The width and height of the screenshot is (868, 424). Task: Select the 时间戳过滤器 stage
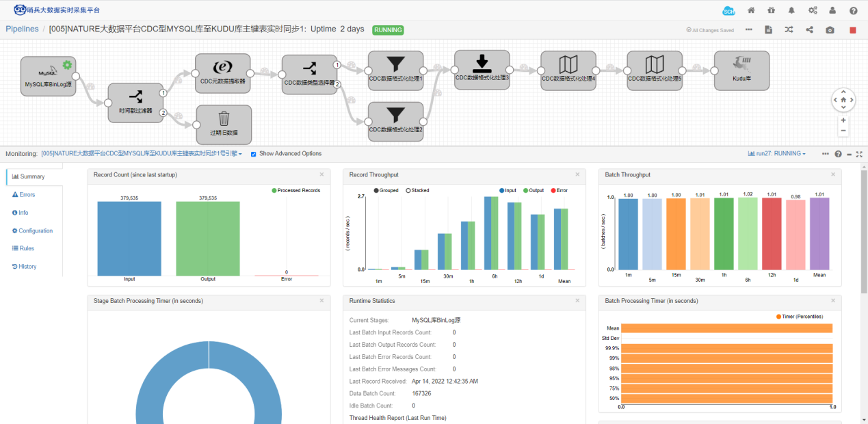(135, 103)
